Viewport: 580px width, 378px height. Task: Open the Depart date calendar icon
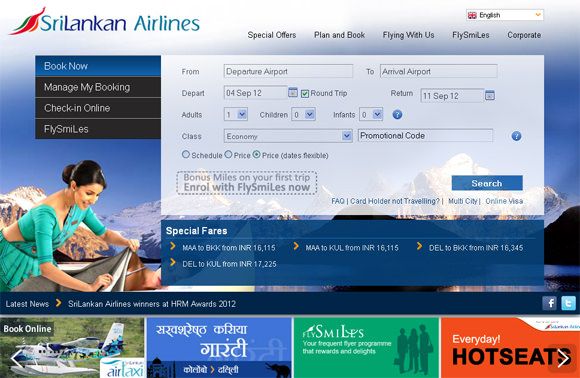293,92
